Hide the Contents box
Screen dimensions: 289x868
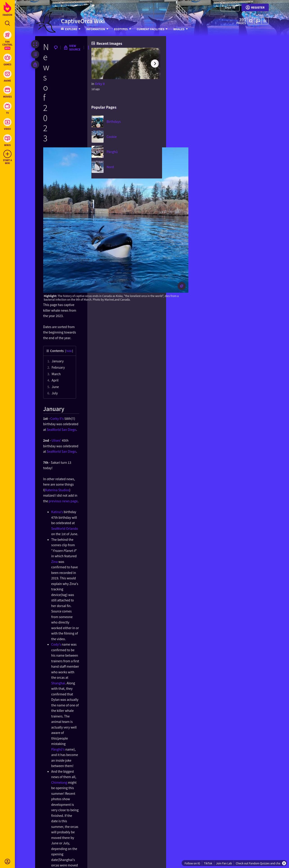click(69, 351)
